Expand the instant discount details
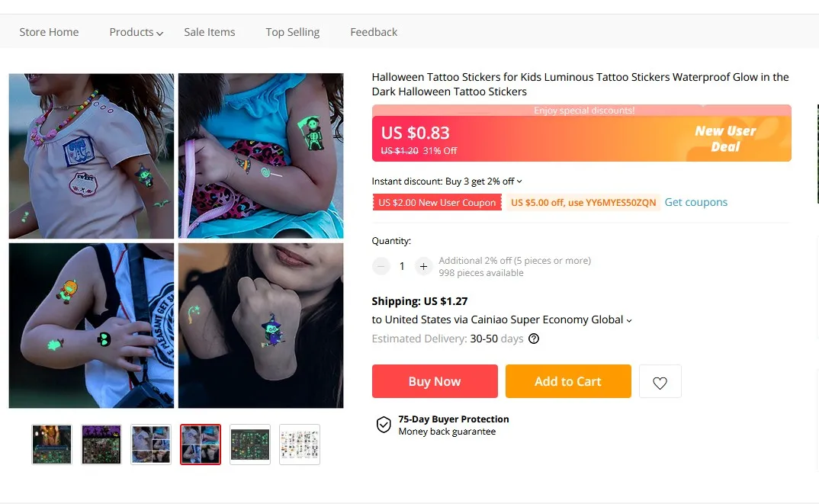The width and height of the screenshot is (819, 504). click(519, 181)
